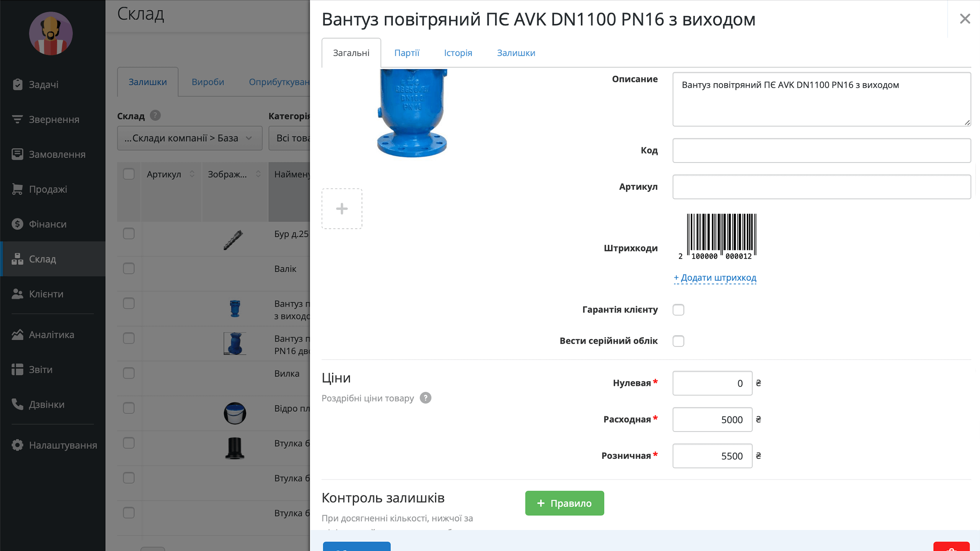Viewport: 980px width, 551px height.
Task: Focus the Артикул input field
Action: [x=822, y=187]
